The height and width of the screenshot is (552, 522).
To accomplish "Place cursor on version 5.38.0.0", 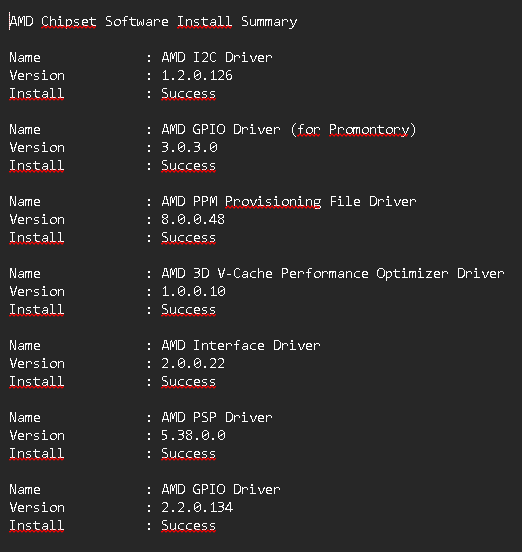I will pyautogui.click(x=193, y=435).
